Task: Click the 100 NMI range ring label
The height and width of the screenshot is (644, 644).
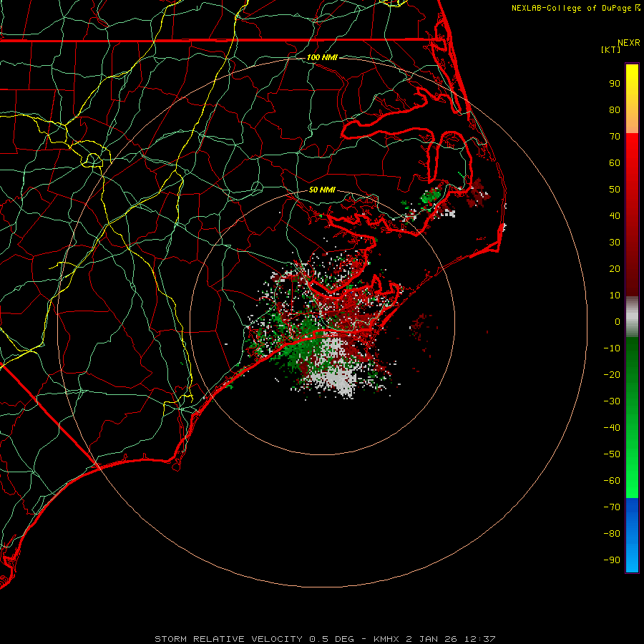Action: coord(322,57)
